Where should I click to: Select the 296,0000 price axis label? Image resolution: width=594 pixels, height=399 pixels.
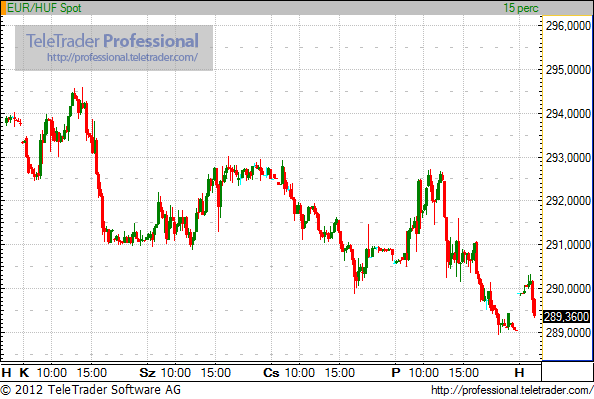pos(568,26)
